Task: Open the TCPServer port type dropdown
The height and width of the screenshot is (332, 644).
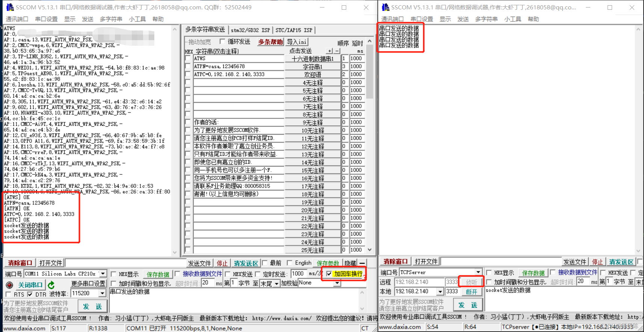Action: 478,272
